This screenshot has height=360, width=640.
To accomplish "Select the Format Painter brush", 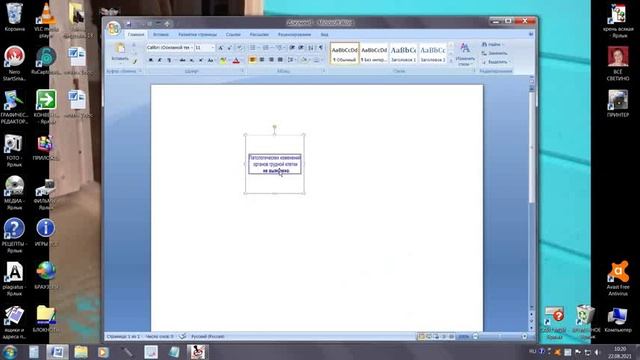I will (135, 61).
